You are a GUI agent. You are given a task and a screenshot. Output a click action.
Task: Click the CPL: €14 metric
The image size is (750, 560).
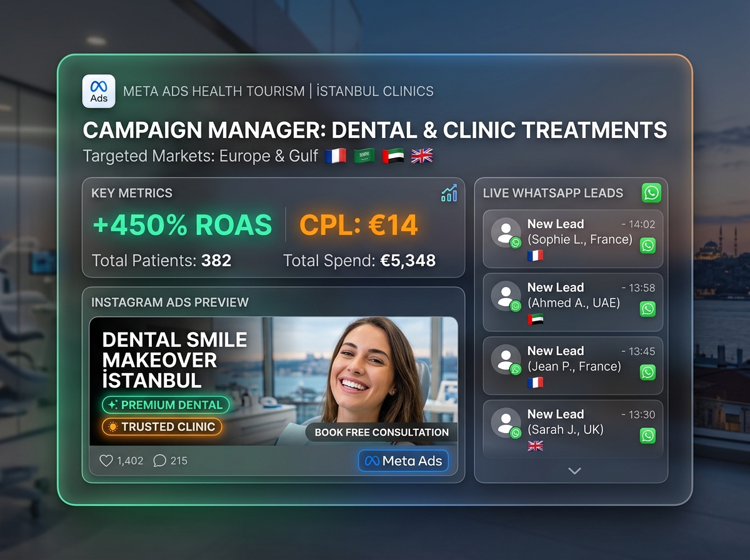point(359,225)
